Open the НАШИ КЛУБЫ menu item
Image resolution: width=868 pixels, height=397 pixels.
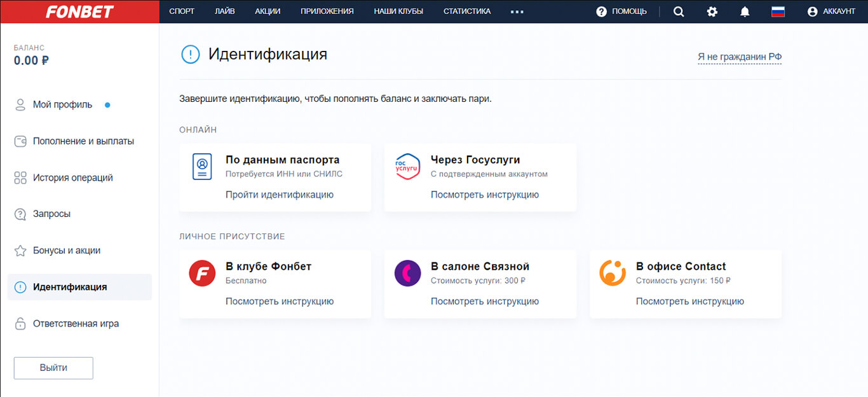pyautogui.click(x=398, y=11)
